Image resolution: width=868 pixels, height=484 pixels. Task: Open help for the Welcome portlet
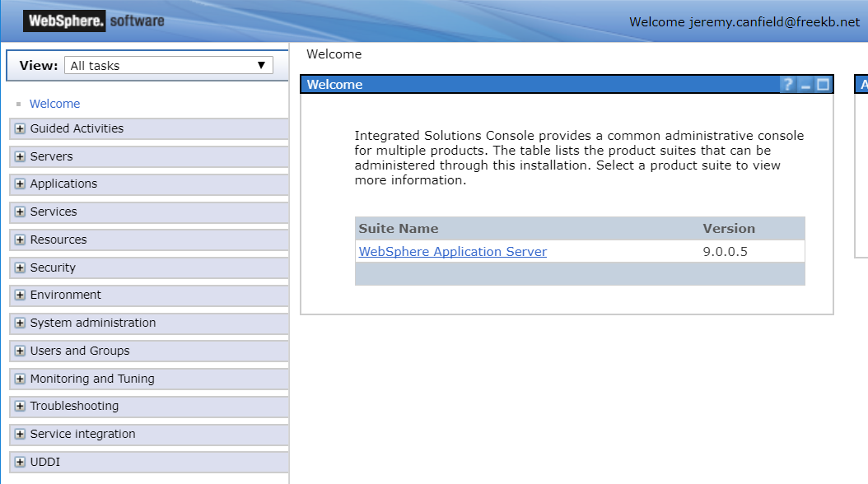(788, 85)
